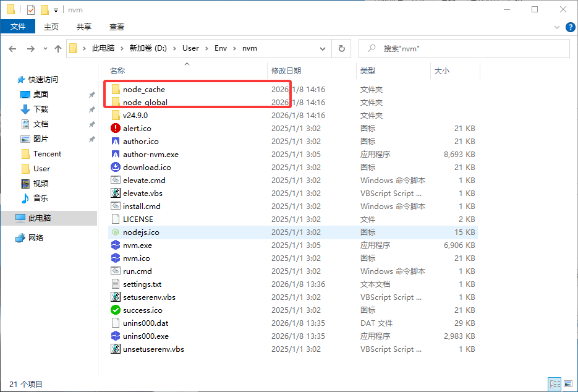Viewport: 578px width, 392px height.
Task: Select 此电脑 in the navigation pane
Action: click(x=40, y=218)
